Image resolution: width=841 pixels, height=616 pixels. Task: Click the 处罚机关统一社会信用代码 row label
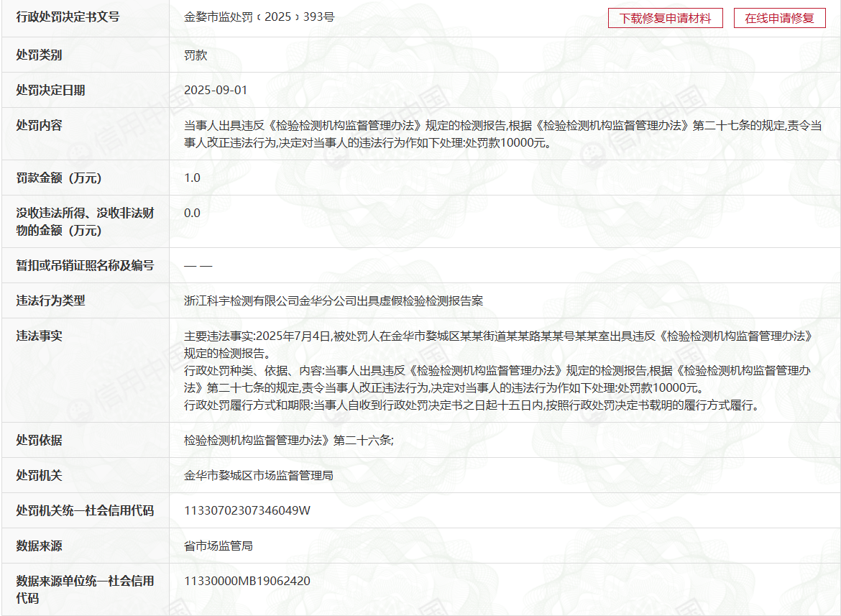pyautogui.click(x=85, y=510)
